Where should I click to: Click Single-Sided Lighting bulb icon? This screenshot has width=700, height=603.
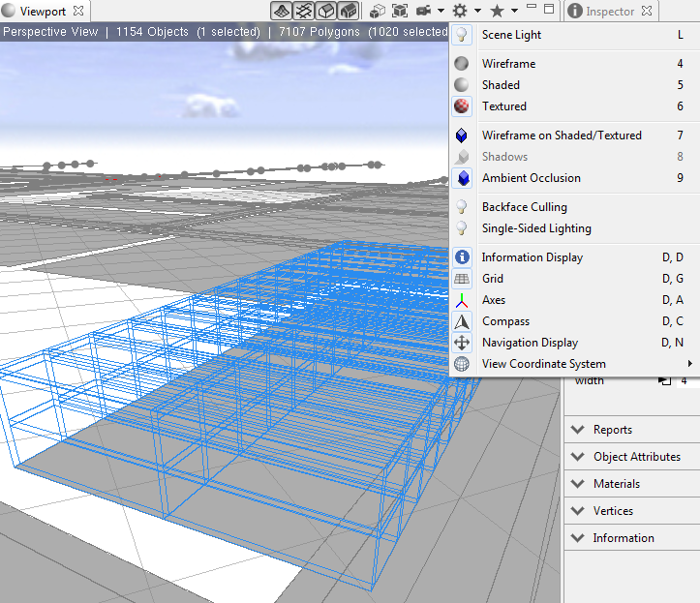point(462,228)
